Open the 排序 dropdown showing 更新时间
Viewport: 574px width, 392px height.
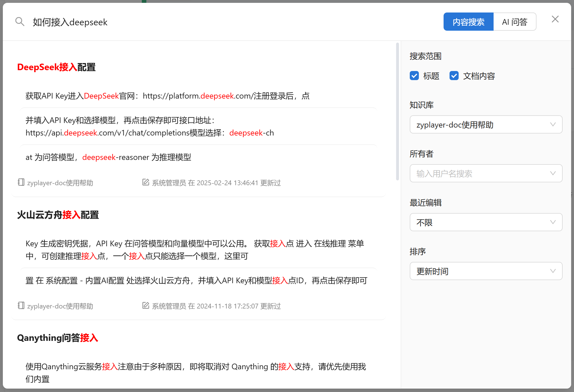tap(486, 271)
